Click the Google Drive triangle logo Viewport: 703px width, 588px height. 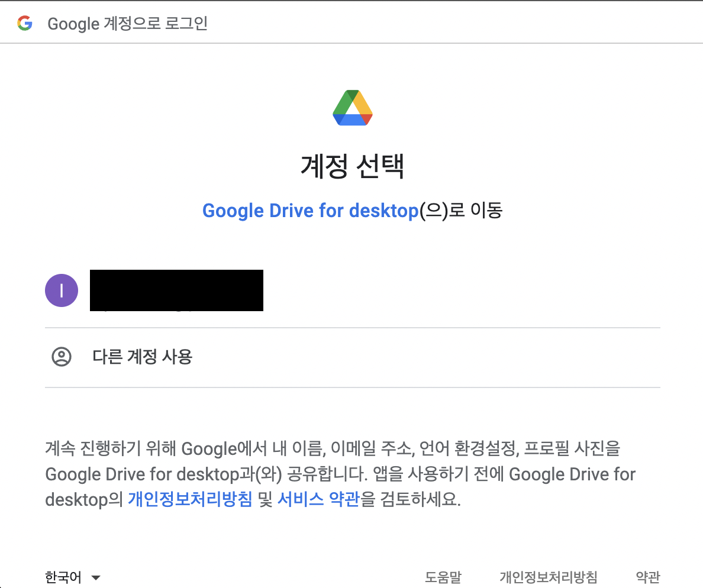353,108
